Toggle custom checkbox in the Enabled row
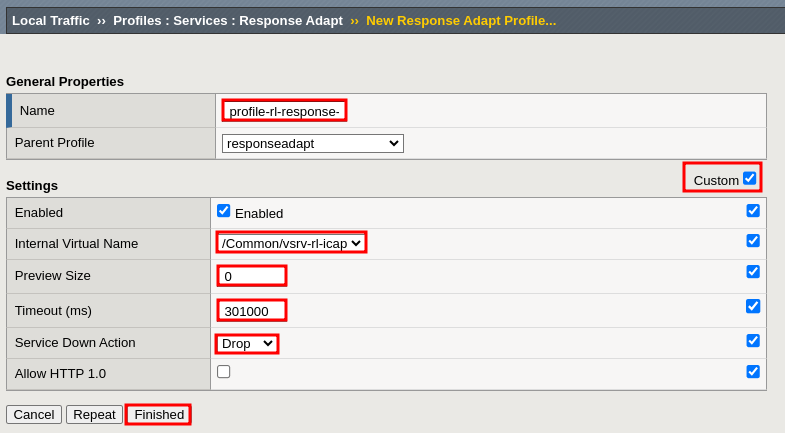Image resolution: width=785 pixels, height=433 pixels. tap(753, 211)
